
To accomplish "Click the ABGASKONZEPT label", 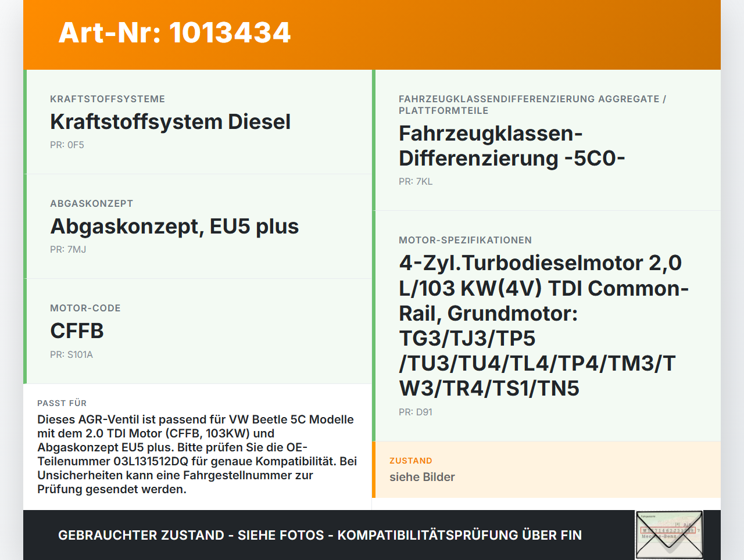I will coord(92,203).
